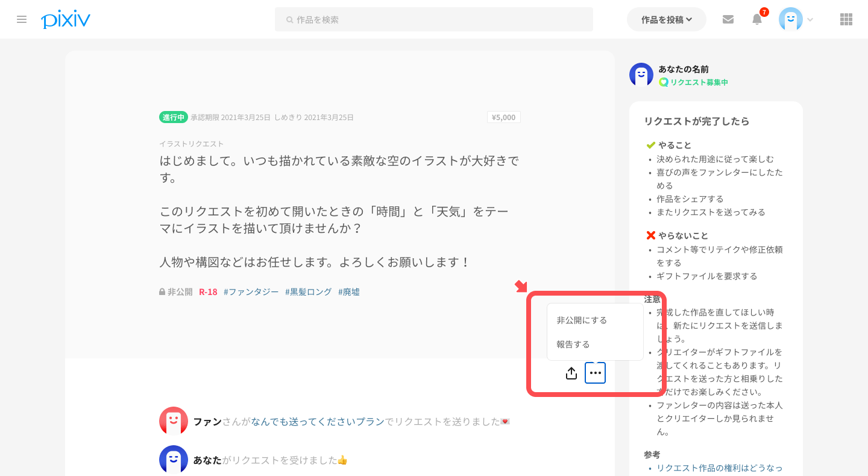The height and width of the screenshot is (476, 868).
Task: Click the pixiv logo
Action: pyautogui.click(x=66, y=19)
